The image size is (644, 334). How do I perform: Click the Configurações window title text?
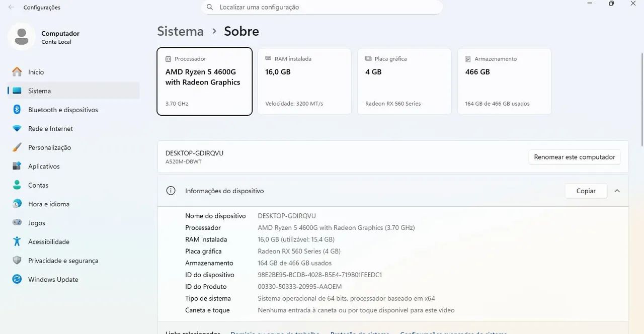pos(42,8)
